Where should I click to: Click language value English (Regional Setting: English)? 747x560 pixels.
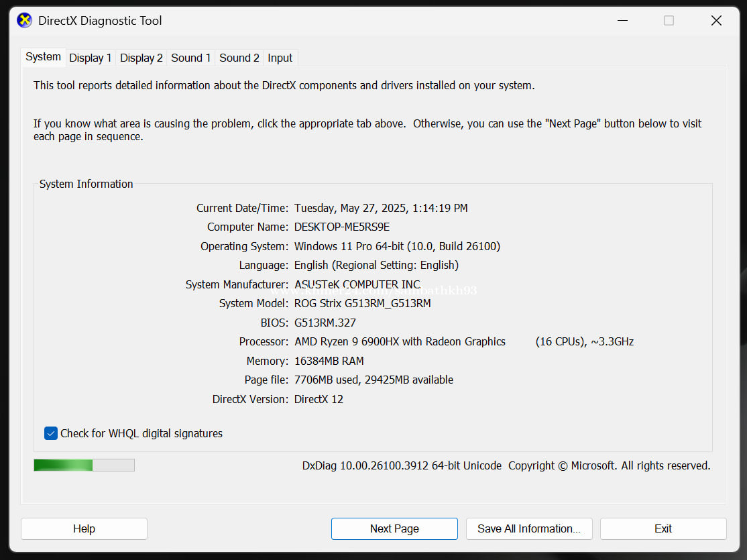(376, 265)
